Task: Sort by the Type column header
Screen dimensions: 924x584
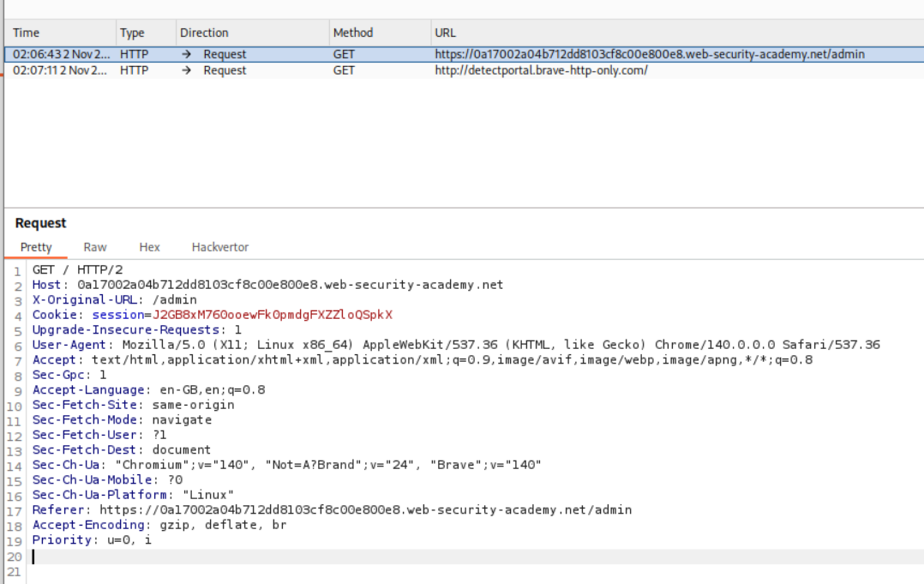Action: [x=132, y=33]
